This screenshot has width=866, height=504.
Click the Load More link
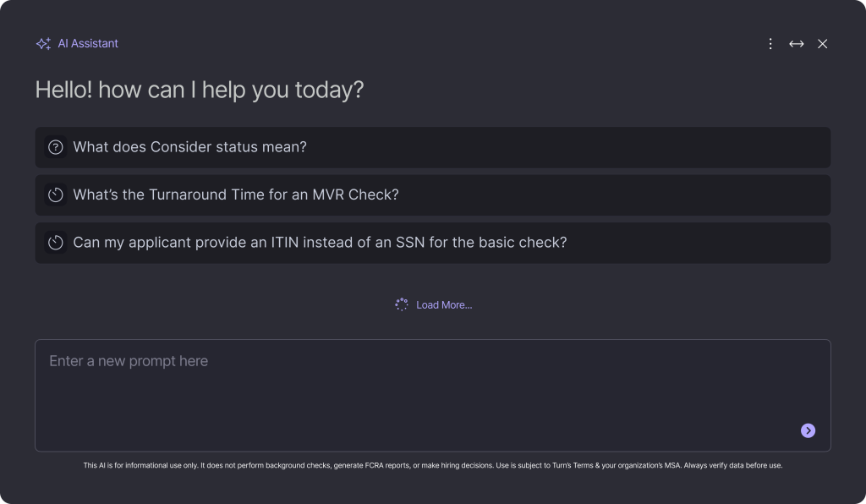[444, 305]
